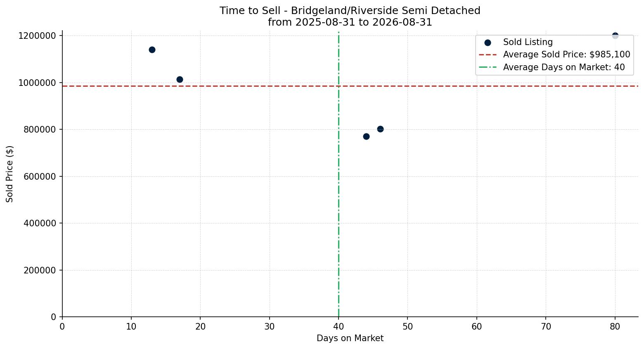644x349 pixels.
Task: Click the data point at 44 days
Action: (366, 136)
